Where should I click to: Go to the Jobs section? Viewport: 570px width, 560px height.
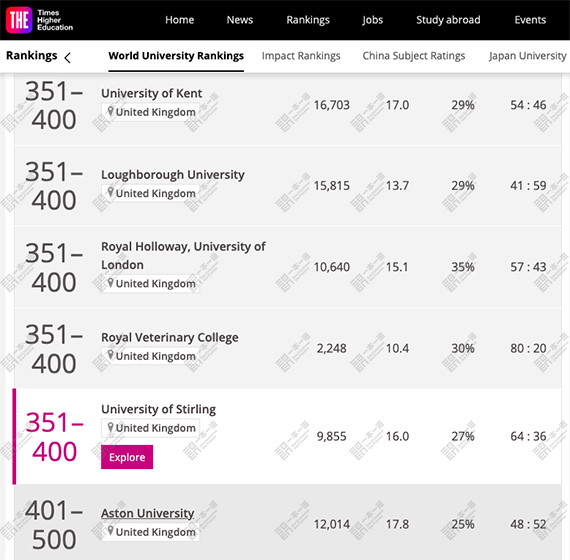tap(373, 20)
